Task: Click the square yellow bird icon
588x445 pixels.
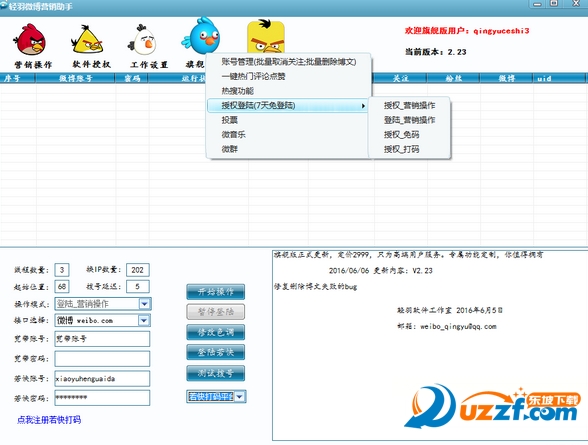Action: click(266, 37)
